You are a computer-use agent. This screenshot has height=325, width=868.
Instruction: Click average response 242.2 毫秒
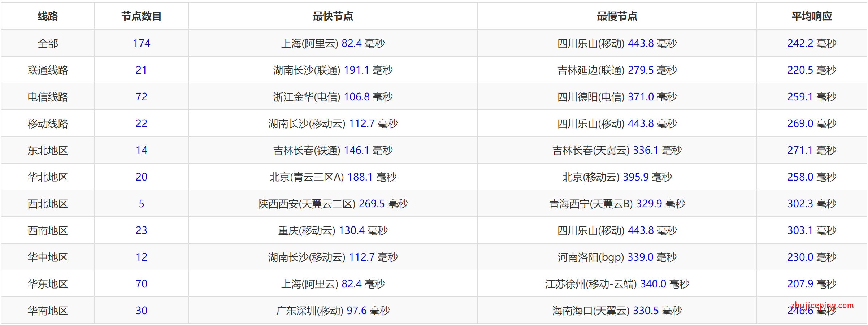pyautogui.click(x=812, y=43)
